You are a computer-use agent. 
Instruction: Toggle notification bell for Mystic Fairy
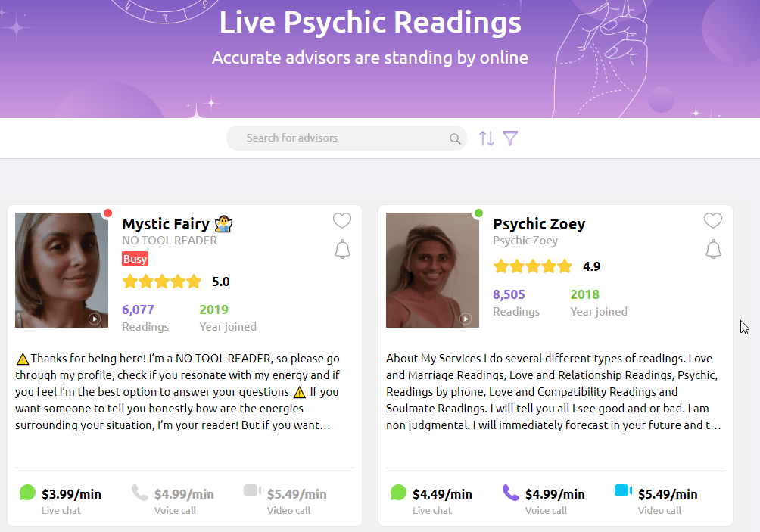coord(342,249)
